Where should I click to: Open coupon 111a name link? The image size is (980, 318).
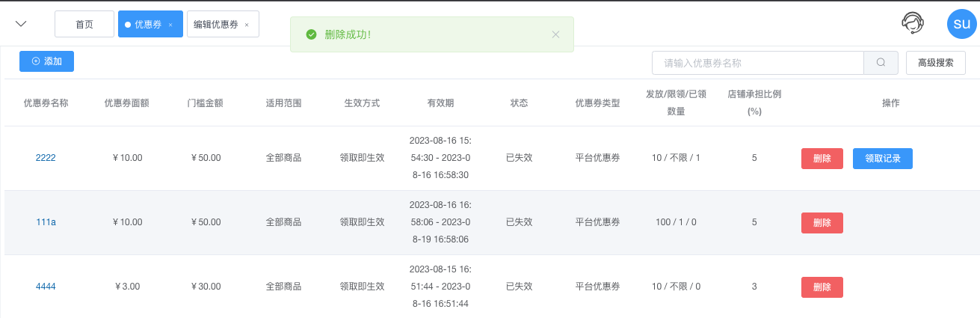point(46,222)
